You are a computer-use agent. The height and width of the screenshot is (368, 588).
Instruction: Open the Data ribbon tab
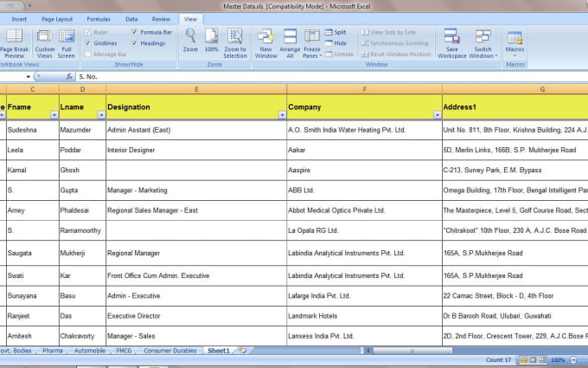(x=131, y=19)
